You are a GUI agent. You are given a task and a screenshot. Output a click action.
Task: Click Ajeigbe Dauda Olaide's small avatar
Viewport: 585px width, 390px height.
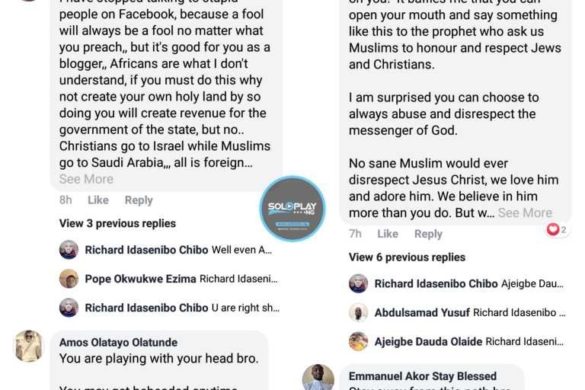358,341
